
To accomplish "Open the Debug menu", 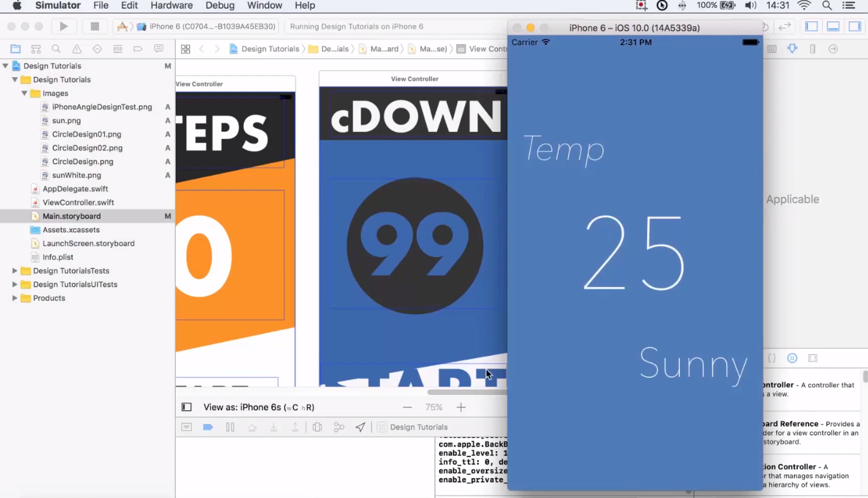I will [x=220, y=5].
